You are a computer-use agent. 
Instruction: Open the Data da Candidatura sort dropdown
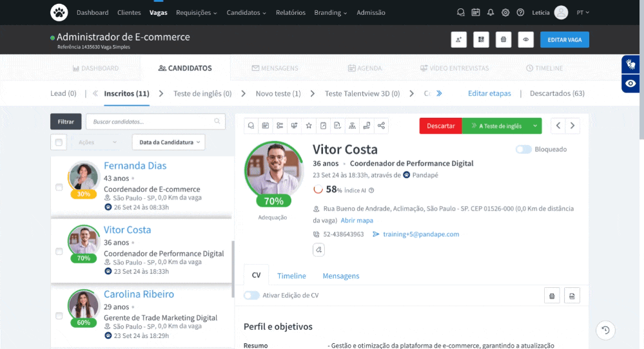coord(168,142)
